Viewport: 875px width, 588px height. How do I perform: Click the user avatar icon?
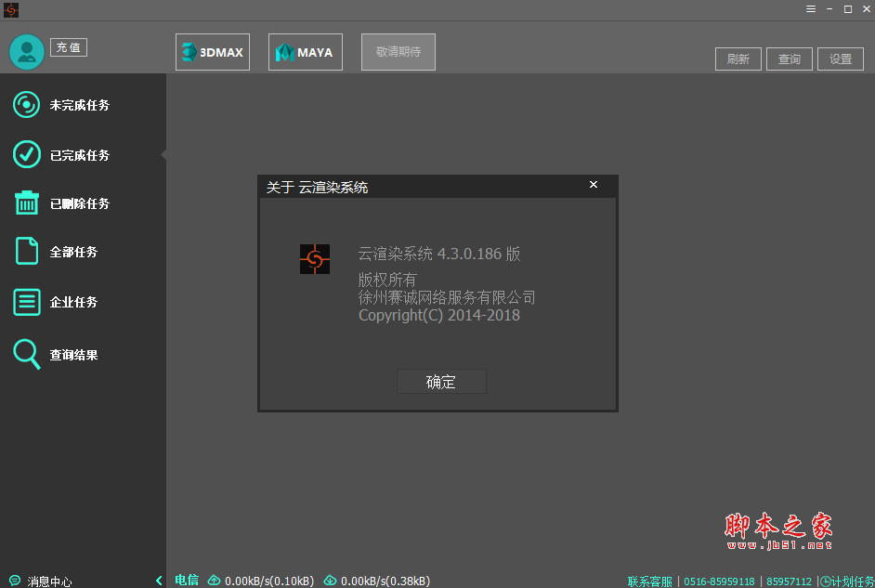point(26,51)
